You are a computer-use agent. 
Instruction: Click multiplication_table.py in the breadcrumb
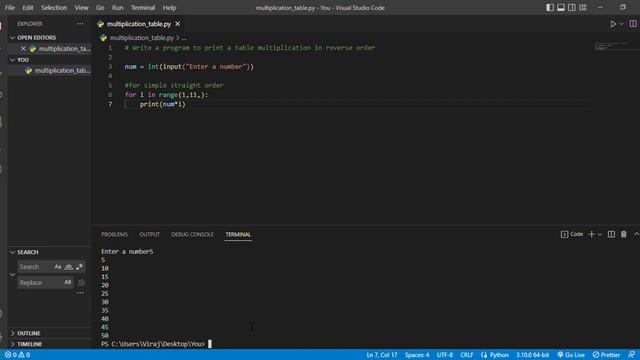(x=142, y=38)
